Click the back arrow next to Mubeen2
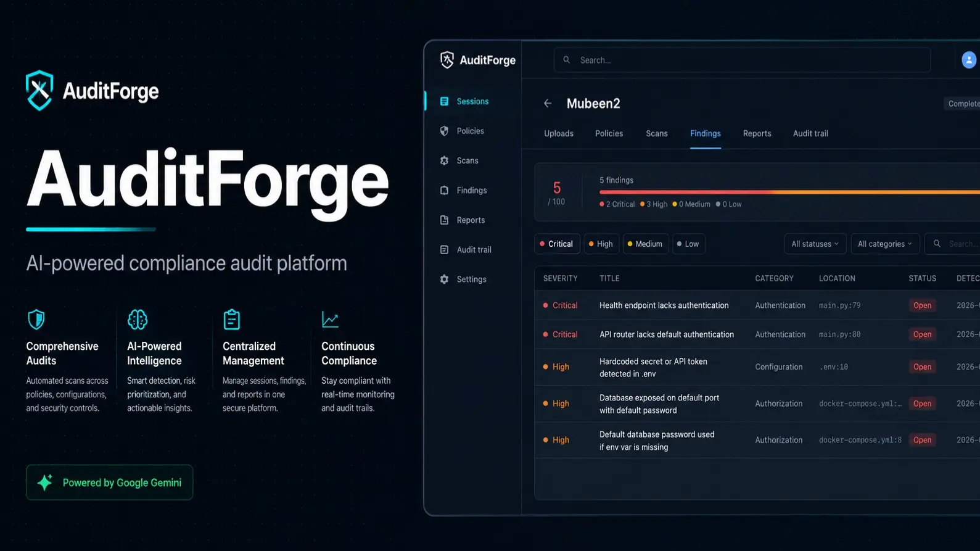The height and width of the screenshot is (551, 980). 548,104
